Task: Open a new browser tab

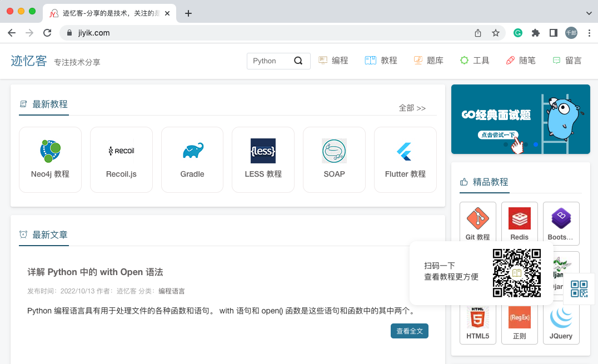Action: pos(188,13)
